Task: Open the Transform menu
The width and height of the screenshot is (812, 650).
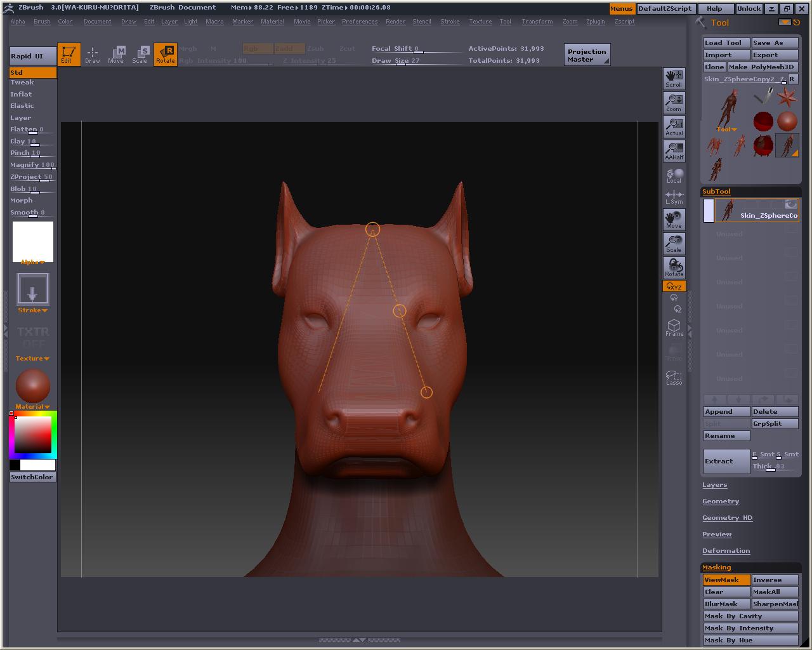Action: (537, 22)
